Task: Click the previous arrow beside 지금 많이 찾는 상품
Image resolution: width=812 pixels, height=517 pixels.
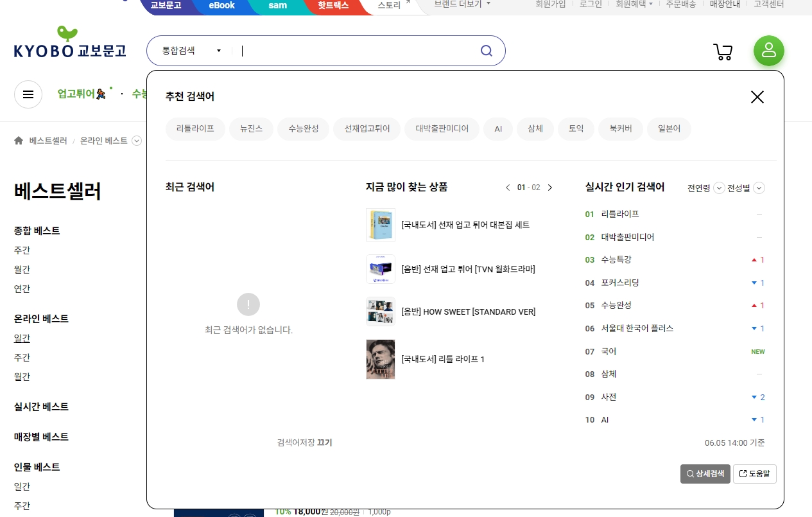Action: [508, 188]
